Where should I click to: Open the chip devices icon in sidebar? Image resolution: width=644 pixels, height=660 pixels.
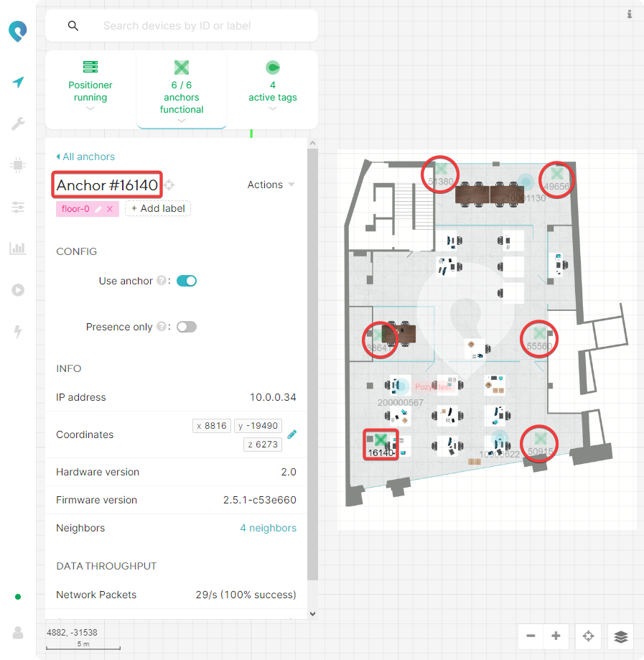point(18,165)
